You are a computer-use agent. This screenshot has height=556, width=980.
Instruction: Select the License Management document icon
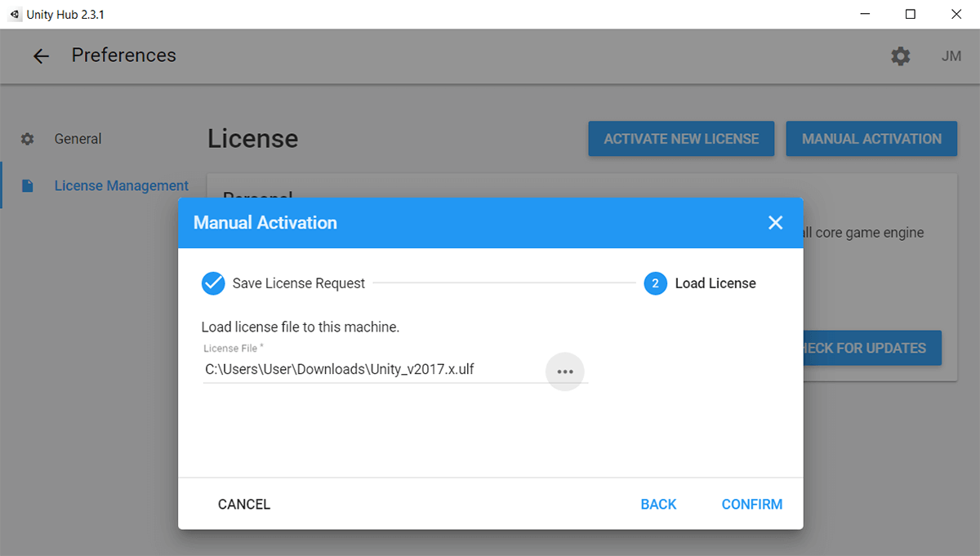[28, 186]
